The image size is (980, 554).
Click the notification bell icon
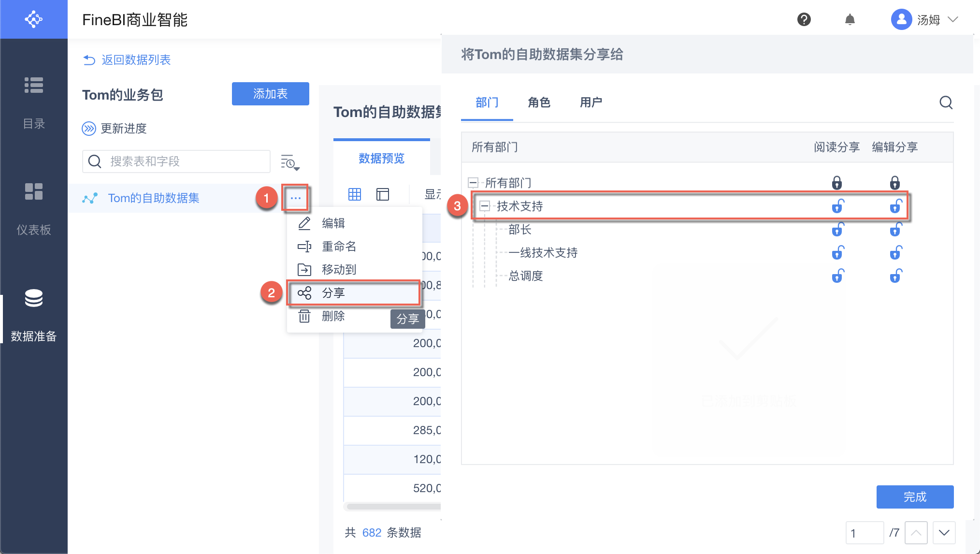coord(850,19)
